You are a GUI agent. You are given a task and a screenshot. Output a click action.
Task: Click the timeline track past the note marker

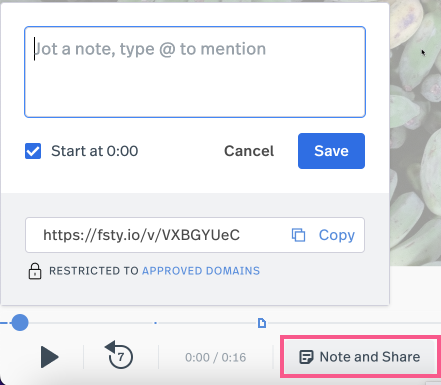pos(353,323)
